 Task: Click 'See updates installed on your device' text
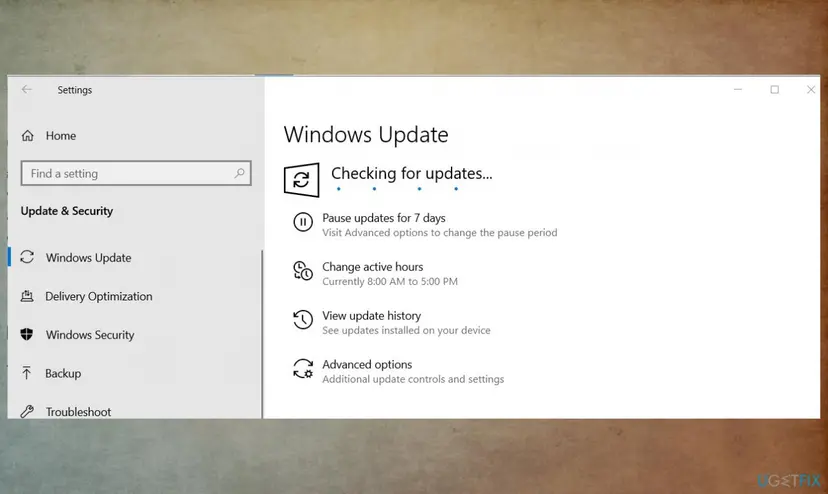407,330
